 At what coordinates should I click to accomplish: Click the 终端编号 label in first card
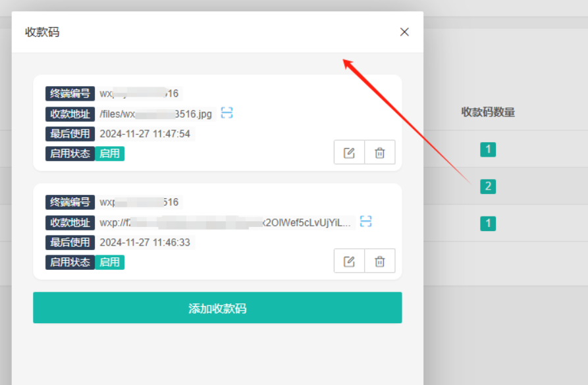pos(70,93)
